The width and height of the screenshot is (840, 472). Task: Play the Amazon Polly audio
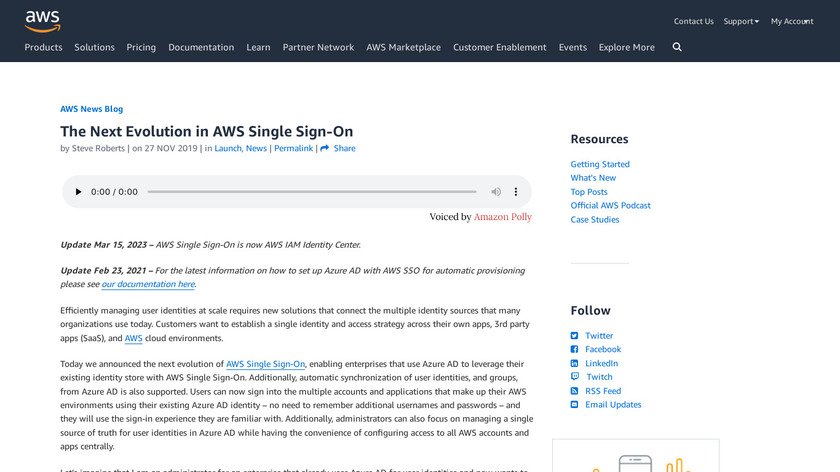tap(78, 192)
